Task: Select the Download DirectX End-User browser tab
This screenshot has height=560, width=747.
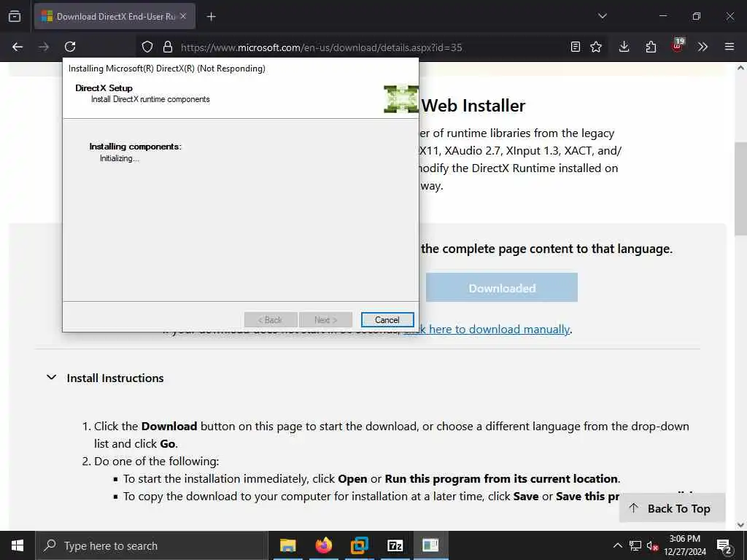Action: [115, 16]
